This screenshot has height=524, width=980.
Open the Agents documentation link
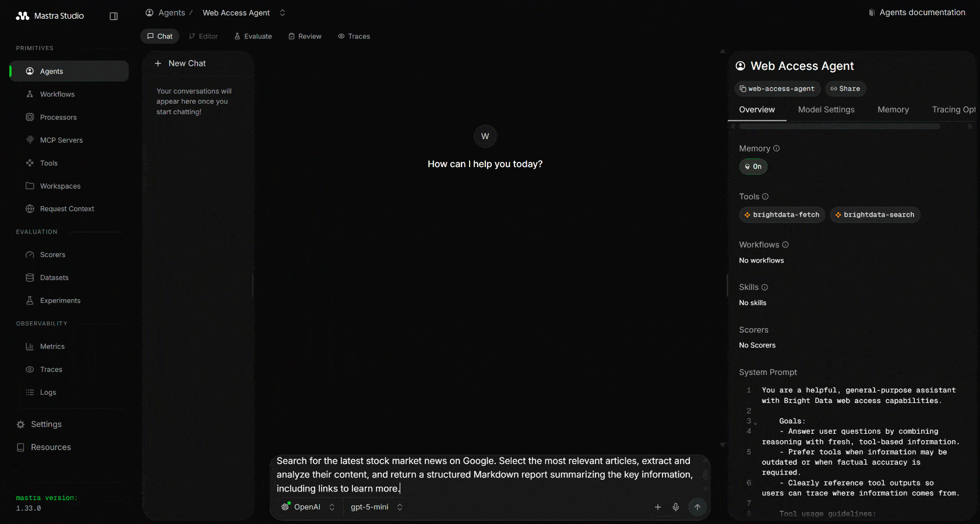[916, 12]
